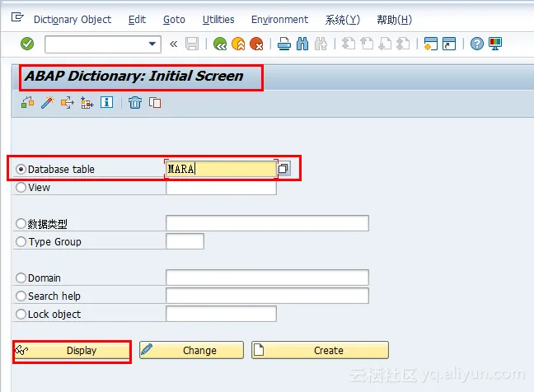Click the green Enter checkmark icon
Screen dimensions: 534x392
(x=27, y=44)
